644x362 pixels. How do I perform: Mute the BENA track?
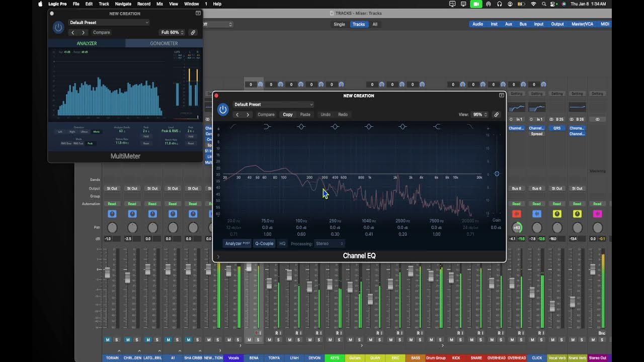coord(249,340)
